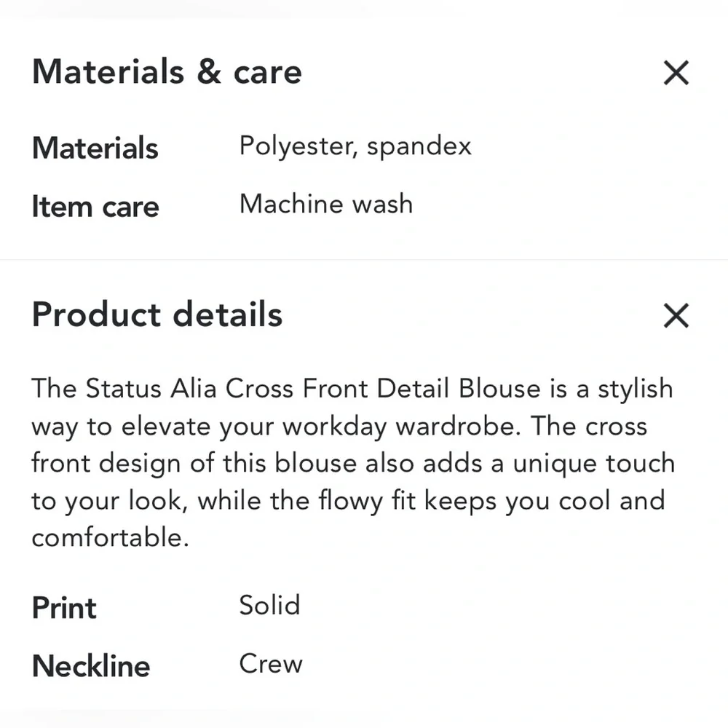728x728 pixels.
Task: Click the Polyester, spandex value
Action: [x=355, y=146]
